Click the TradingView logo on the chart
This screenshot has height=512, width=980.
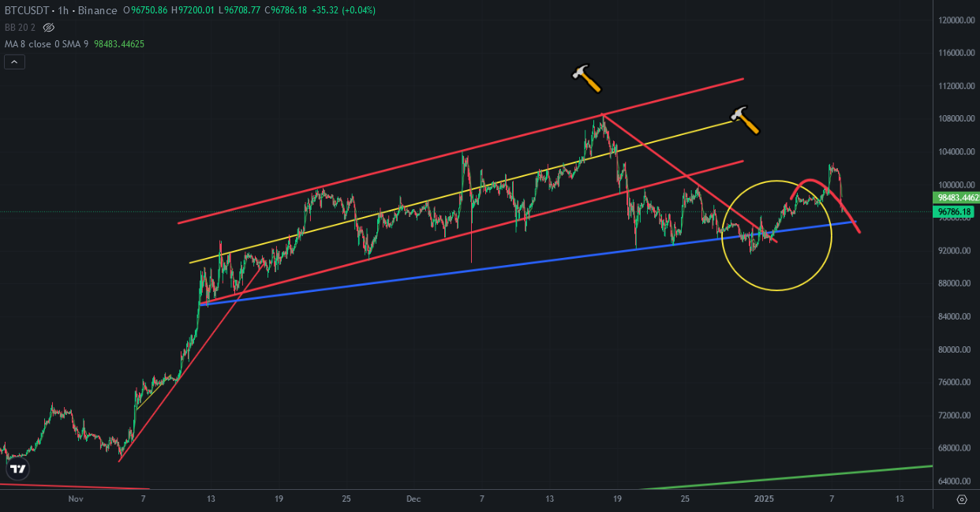click(x=18, y=469)
